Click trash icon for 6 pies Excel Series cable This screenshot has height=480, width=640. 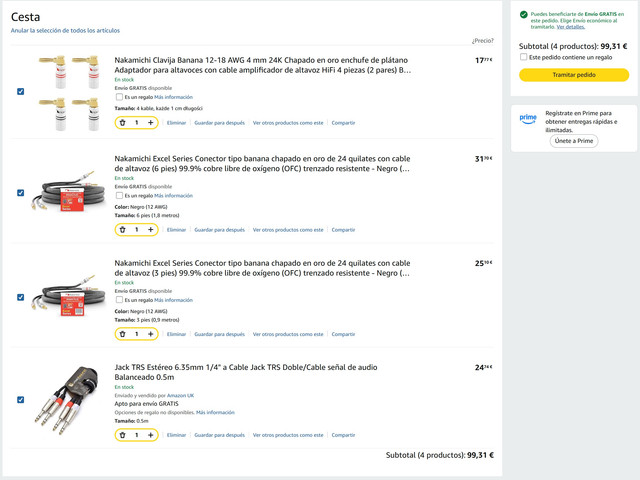[x=122, y=229]
